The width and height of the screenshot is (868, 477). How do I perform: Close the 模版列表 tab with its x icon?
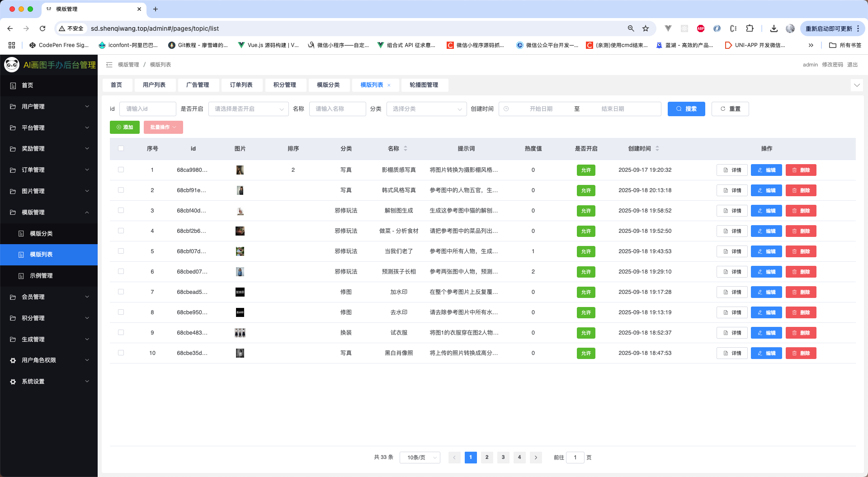(x=389, y=85)
